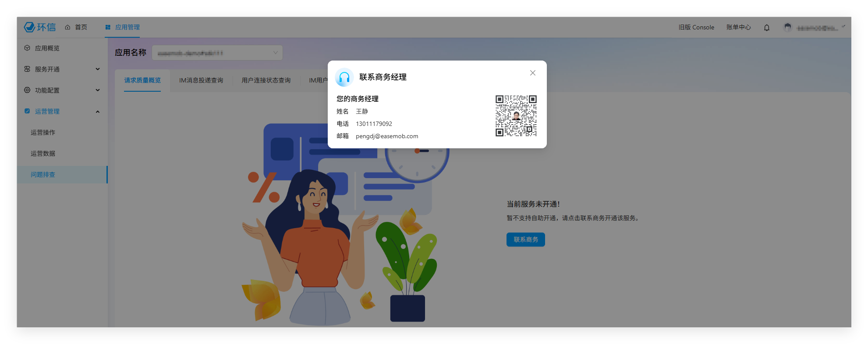The image size is (868, 344).
Task: Close the contact business manager dialog
Action: point(532,73)
